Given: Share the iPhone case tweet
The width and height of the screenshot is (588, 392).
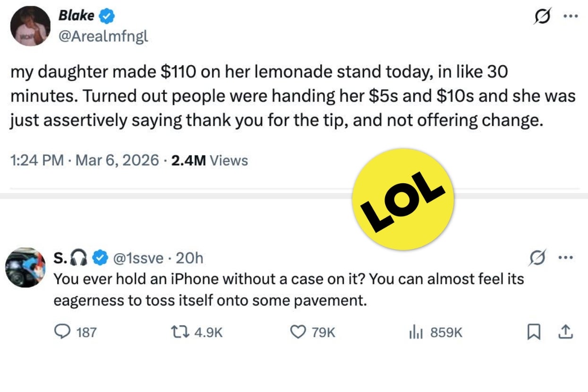Looking at the screenshot, I should 565,332.
